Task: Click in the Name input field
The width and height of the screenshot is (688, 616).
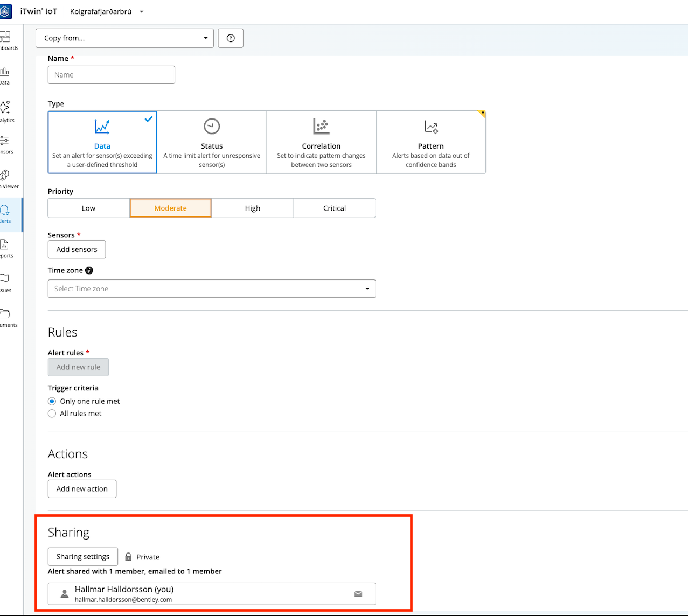Action: pyautogui.click(x=111, y=75)
